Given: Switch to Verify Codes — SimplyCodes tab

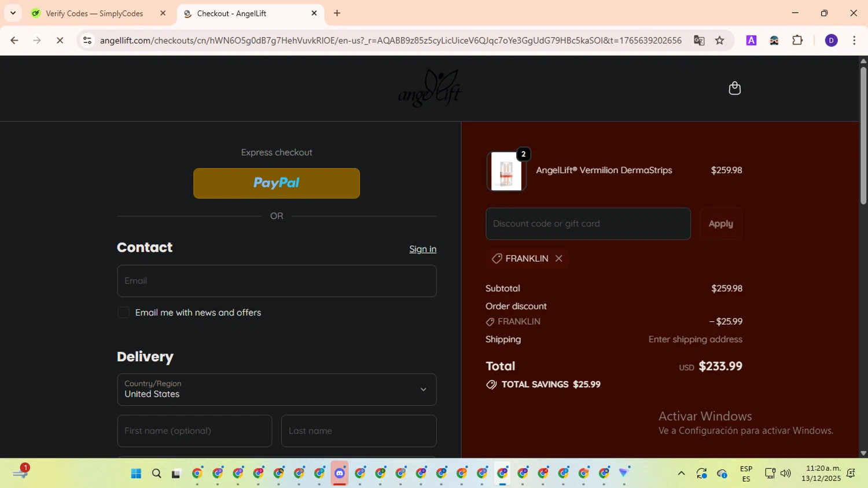Looking at the screenshot, I should coord(94,13).
